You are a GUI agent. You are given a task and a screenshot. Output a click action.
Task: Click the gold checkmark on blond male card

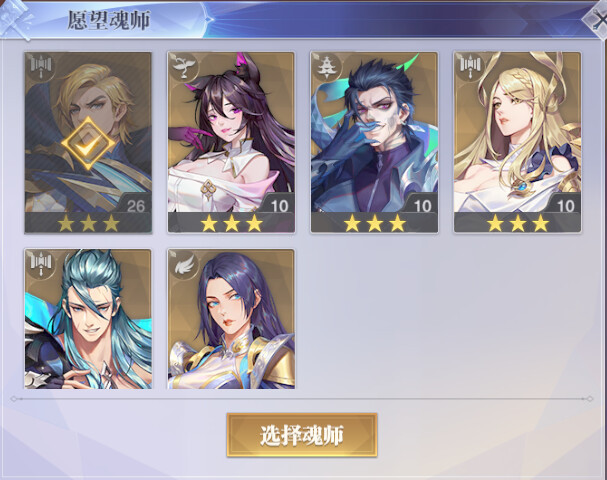(88, 144)
